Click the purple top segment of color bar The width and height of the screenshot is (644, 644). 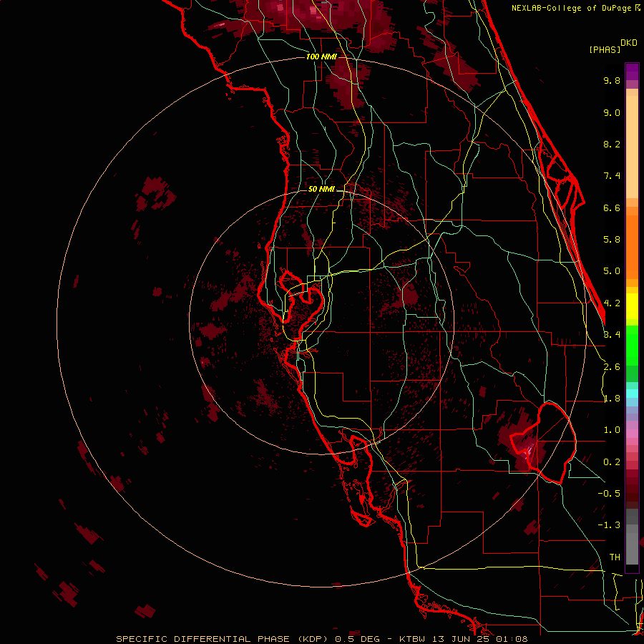[x=632, y=72]
